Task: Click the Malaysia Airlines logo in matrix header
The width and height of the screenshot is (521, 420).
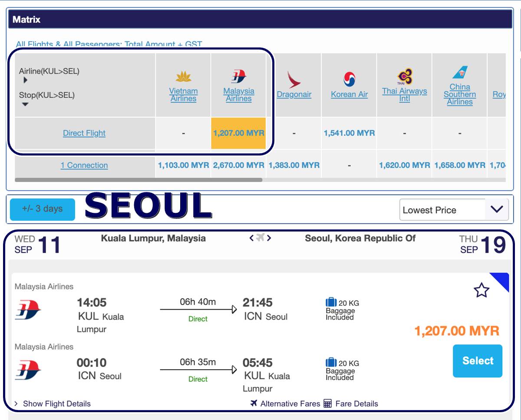Action: click(238, 76)
